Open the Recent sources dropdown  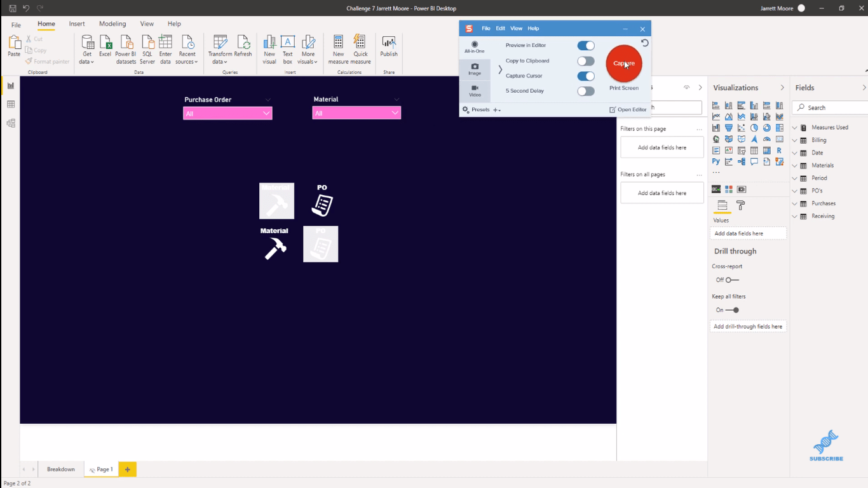[x=187, y=50]
